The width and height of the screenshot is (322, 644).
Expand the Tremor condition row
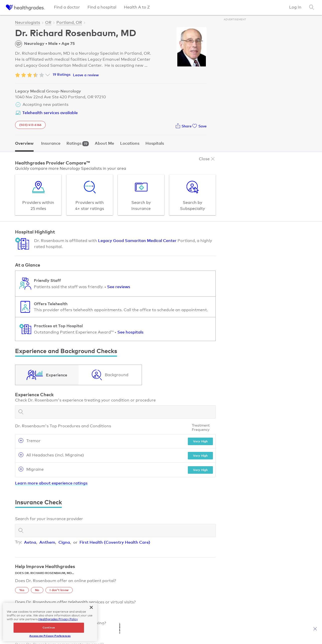(x=21, y=441)
